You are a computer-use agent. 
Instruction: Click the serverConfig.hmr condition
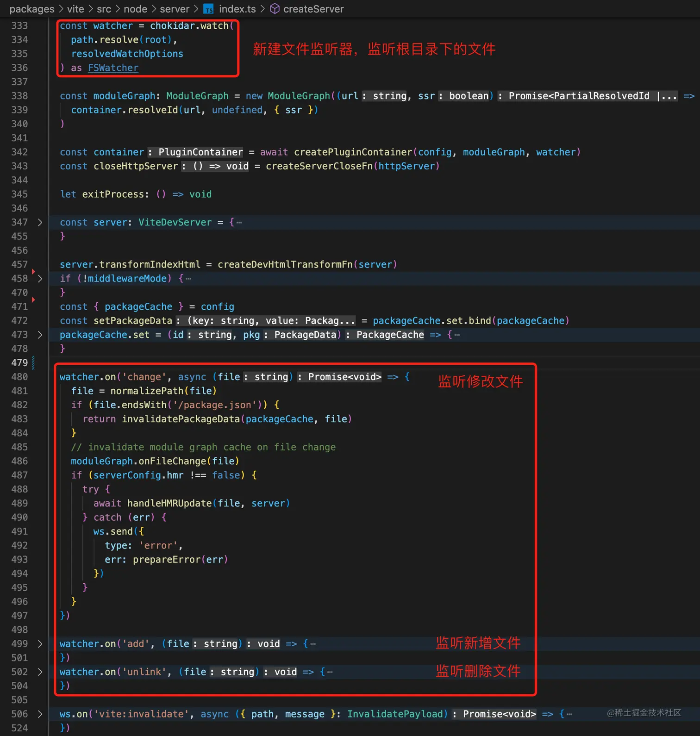coord(138,475)
